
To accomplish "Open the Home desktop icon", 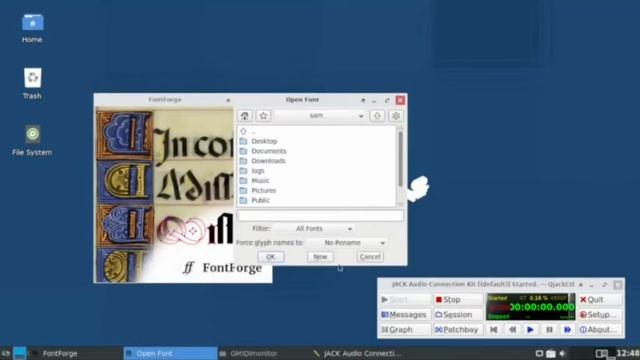I will [32, 28].
